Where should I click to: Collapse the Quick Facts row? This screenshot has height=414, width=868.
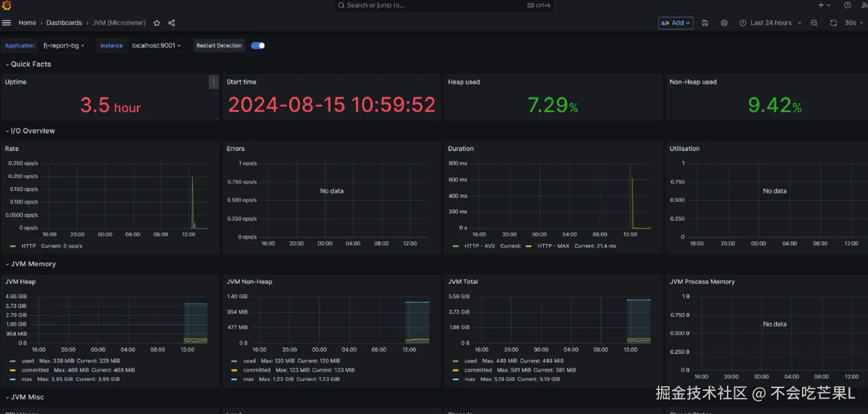coord(28,64)
